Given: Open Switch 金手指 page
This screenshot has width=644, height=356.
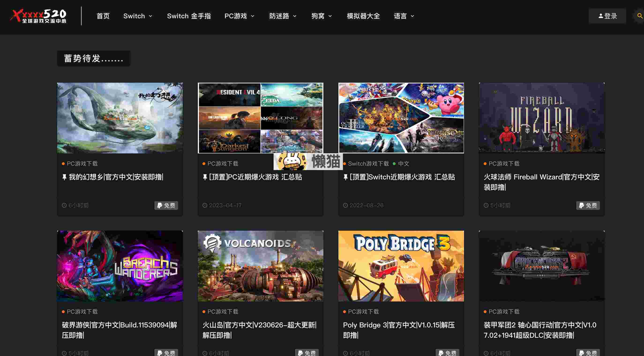Looking at the screenshot, I should [189, 16].
